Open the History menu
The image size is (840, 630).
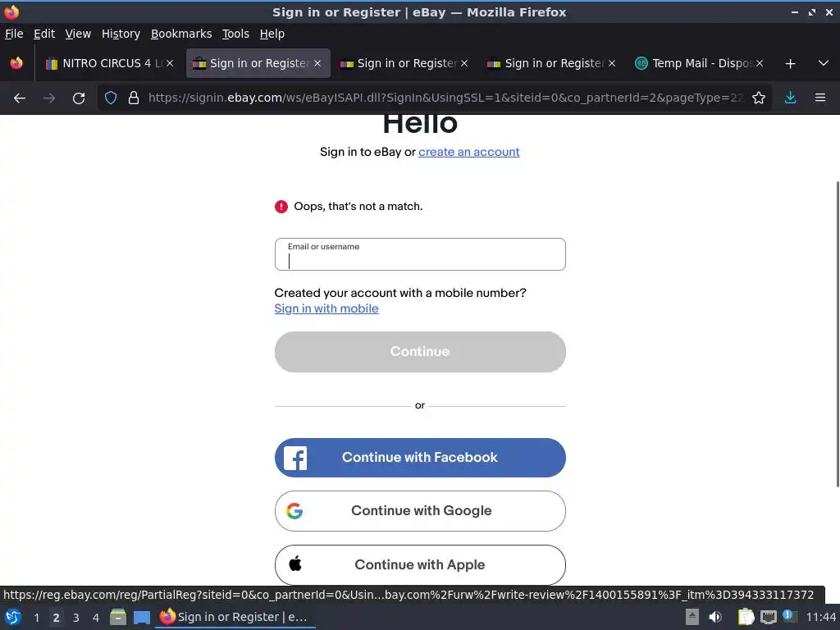click(121, 34)
